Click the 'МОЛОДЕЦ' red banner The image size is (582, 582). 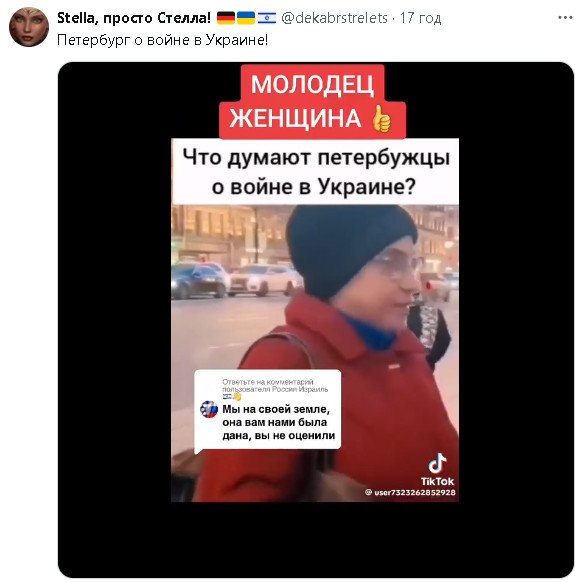point(312,84)
